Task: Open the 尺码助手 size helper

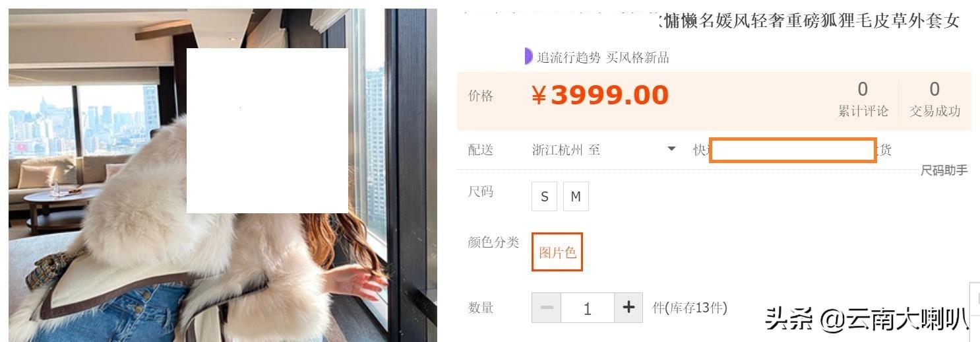Action: coord(944,170)
